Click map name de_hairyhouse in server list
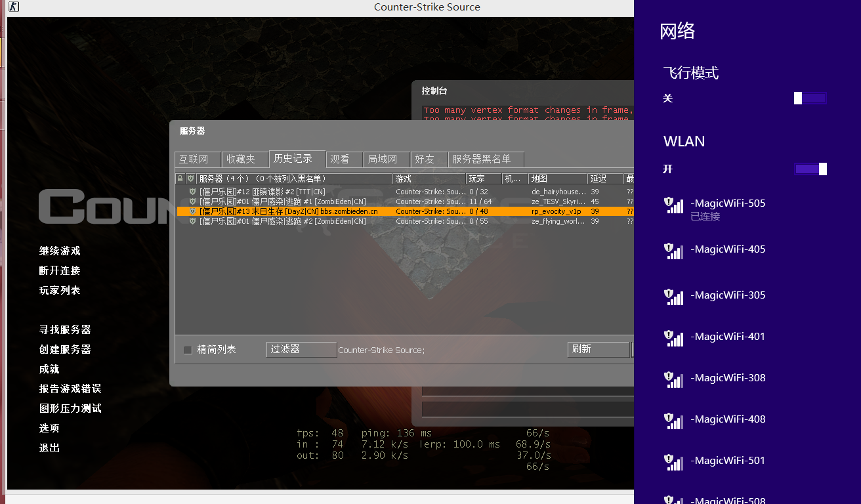 tap(558, 192)
